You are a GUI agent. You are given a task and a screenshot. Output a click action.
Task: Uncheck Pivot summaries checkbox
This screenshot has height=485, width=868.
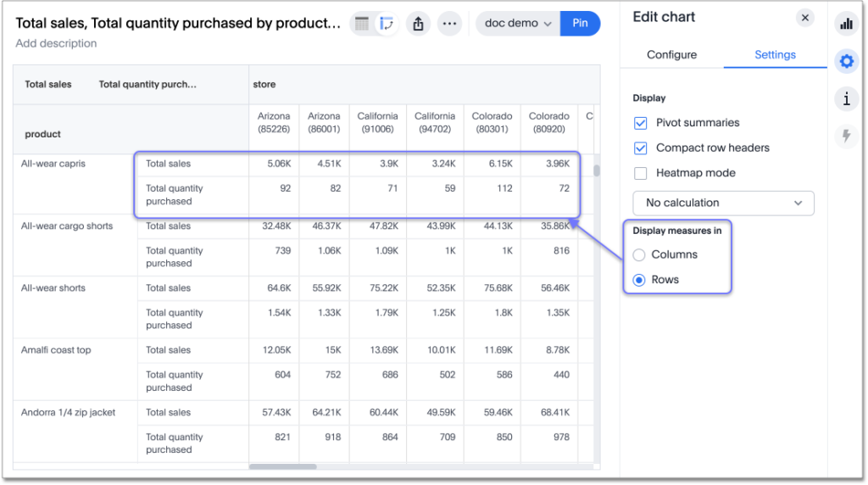pyautogui.click(x=641, y=123)
